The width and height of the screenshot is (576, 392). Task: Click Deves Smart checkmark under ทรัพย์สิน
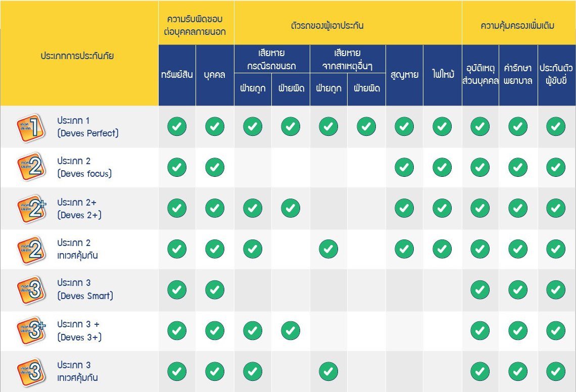(x=177, y=289)
